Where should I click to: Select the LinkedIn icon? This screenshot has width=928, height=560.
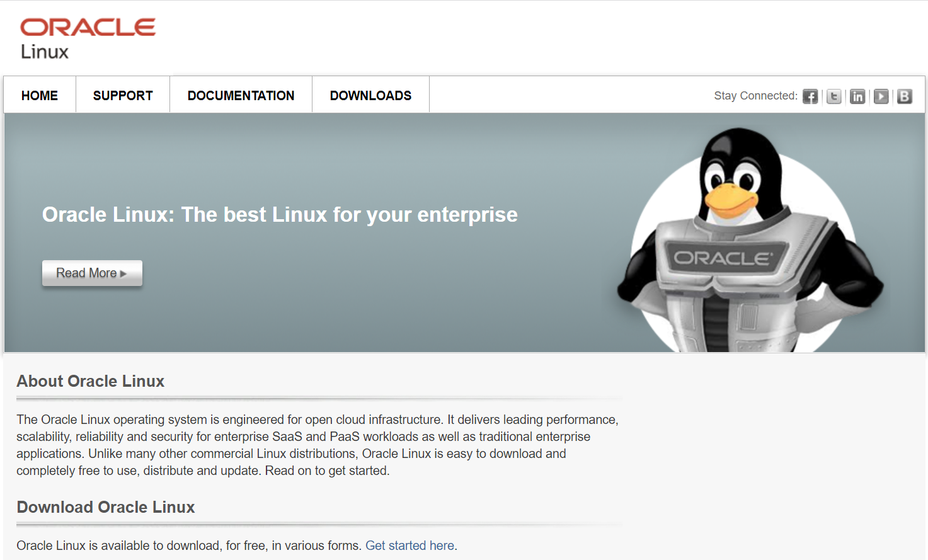click(x=857, y=96)
